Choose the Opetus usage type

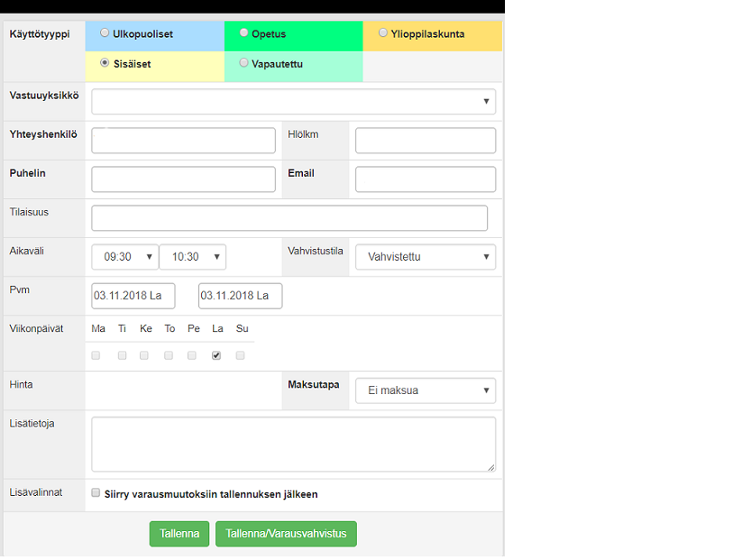point(244,33)
